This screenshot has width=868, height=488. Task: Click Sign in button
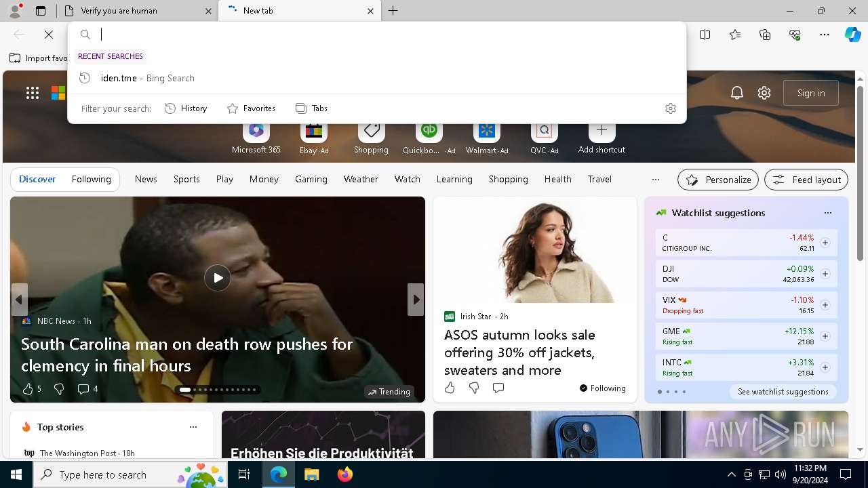click(x=811, y=93)
